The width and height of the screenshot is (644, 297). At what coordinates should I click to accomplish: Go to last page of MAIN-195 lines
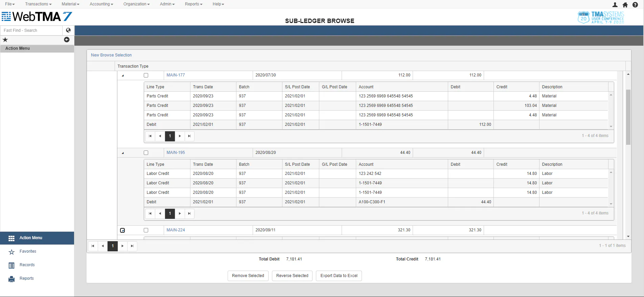coord(189,213)
